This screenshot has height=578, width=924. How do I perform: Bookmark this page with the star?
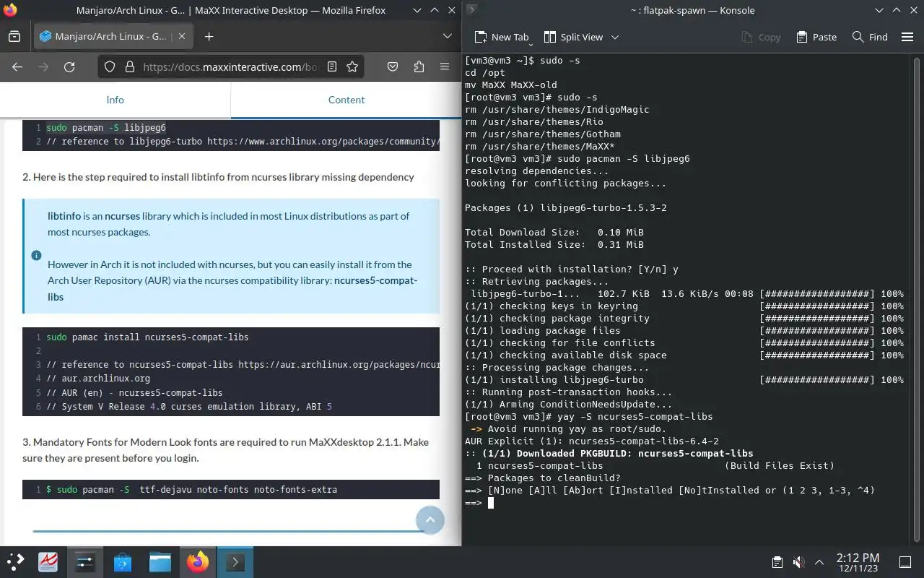[x=352, y=66]
